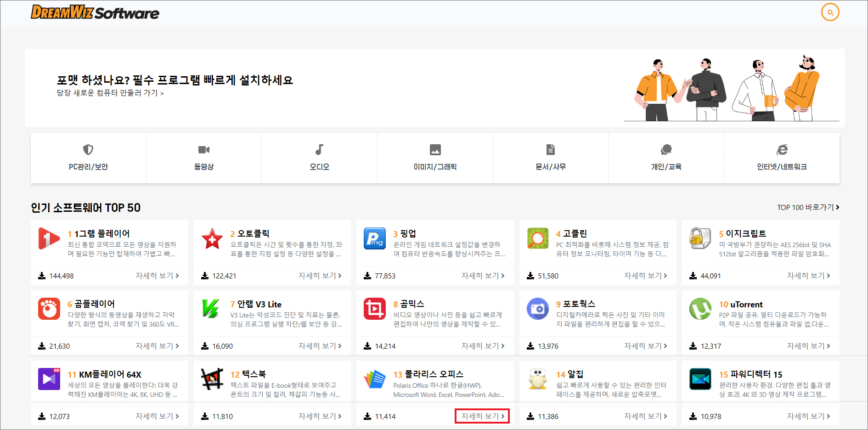Click the 122,421 download count

224,276
